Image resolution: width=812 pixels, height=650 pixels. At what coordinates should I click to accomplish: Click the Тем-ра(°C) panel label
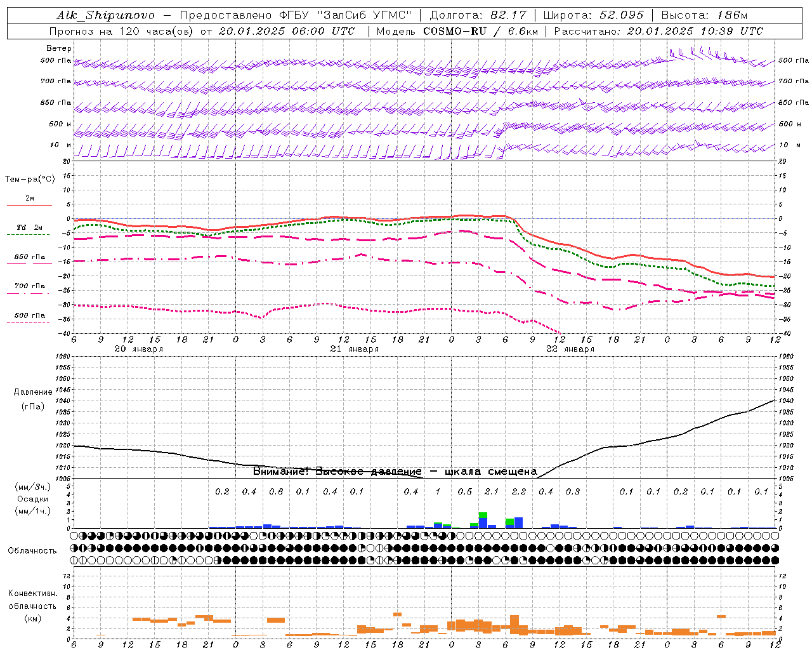point(30,179)
